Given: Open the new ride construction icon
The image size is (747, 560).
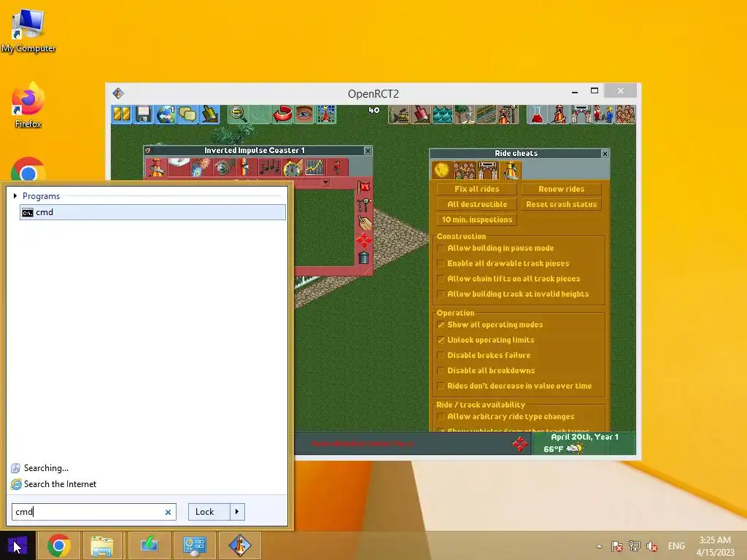Looking at the screenshot, I should [508, 114].
